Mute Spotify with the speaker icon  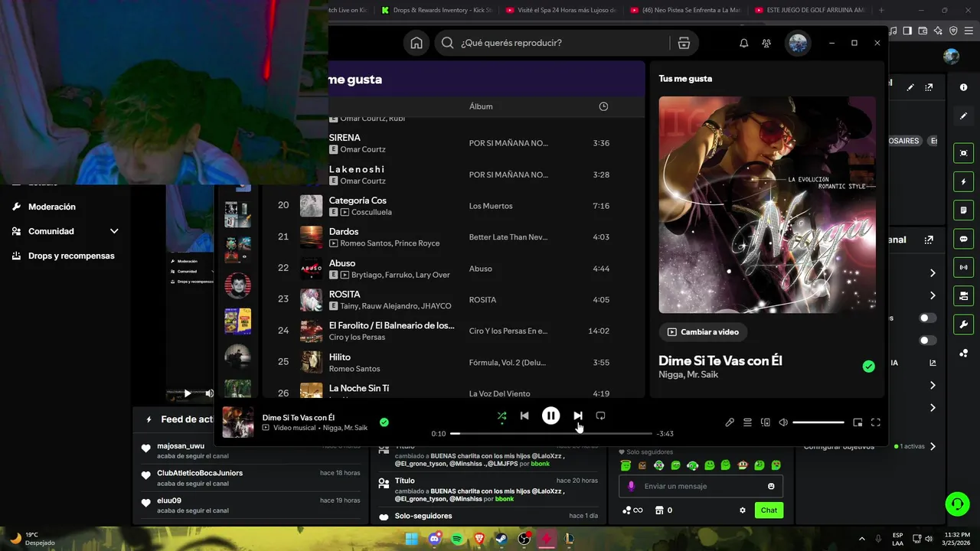point(783,422)
